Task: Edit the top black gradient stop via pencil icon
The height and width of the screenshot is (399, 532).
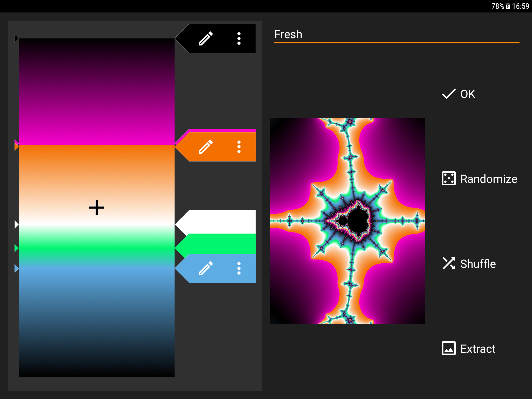Action: tap(205, 38)
